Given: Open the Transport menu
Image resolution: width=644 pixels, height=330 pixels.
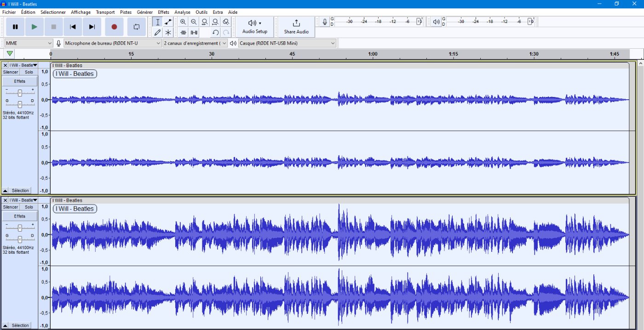Looking at the screenshot, I should pos(105,12).
